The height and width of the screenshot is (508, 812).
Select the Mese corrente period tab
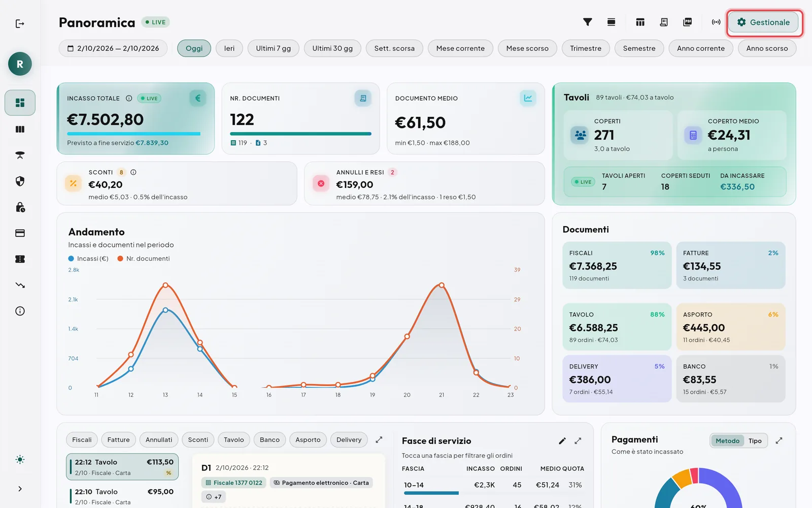coord(460,48)
